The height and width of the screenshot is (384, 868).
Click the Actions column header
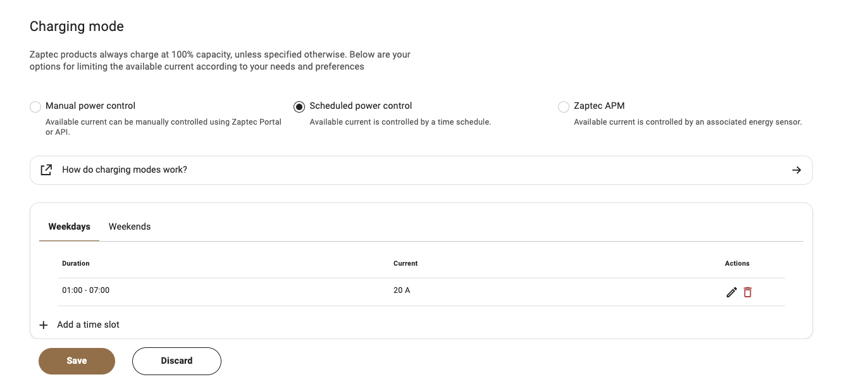pyautogui.click(x=737, y=263)
